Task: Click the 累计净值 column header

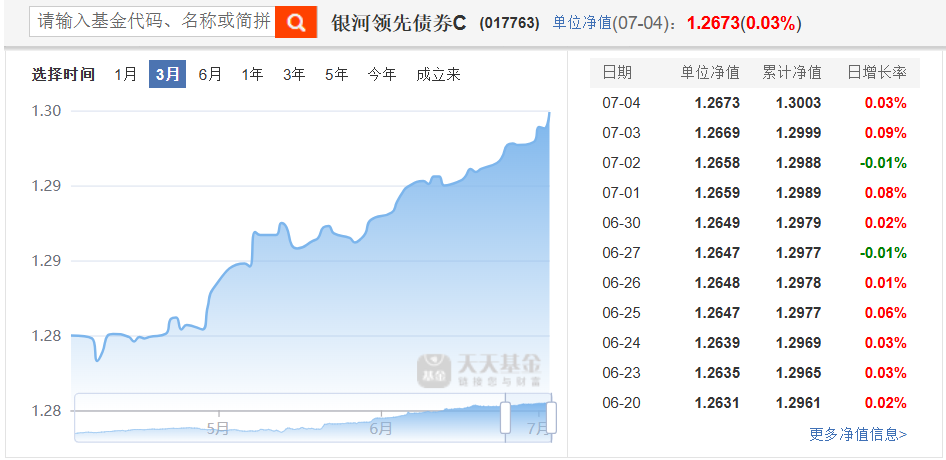Action: (792, 72)
